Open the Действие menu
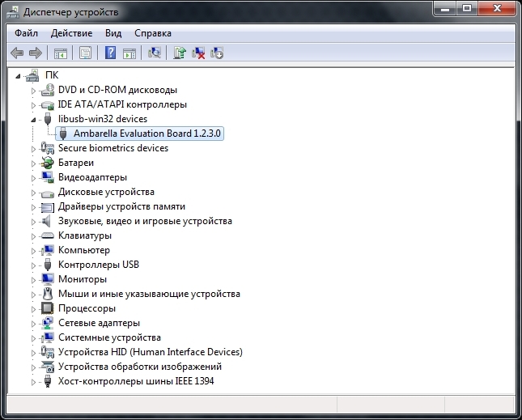 71,33
